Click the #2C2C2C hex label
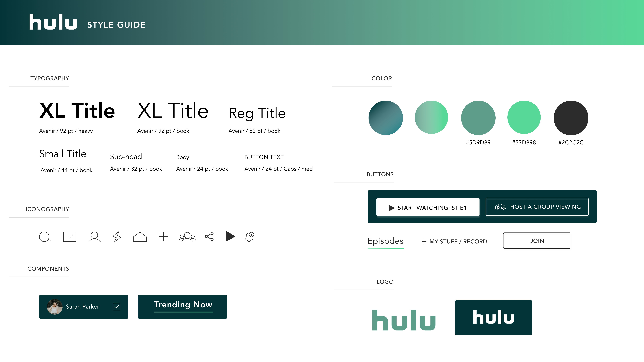Image resolution: width=644 pixels, height=362 pixels. click(x=571, y=142)
